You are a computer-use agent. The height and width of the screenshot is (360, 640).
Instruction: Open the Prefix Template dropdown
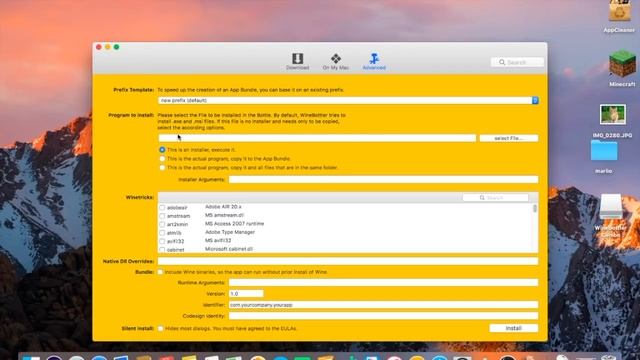click(348, 100)
